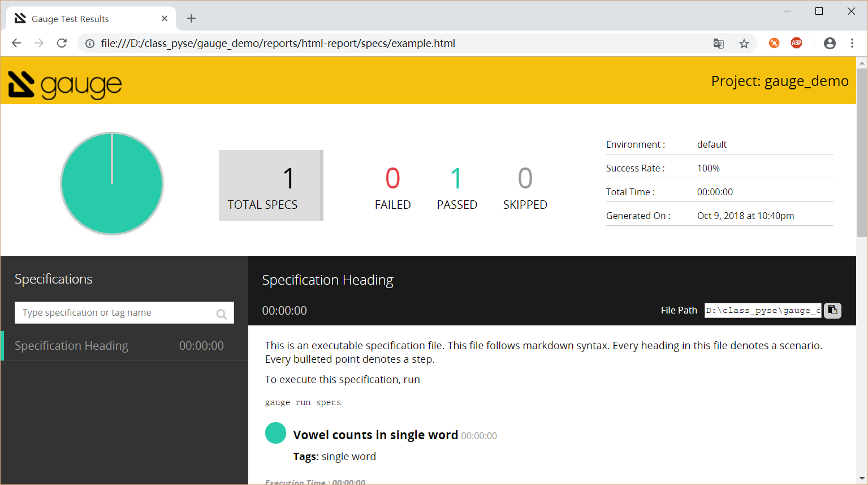Click the 'gauge run specs' command text

pos(303,402)
